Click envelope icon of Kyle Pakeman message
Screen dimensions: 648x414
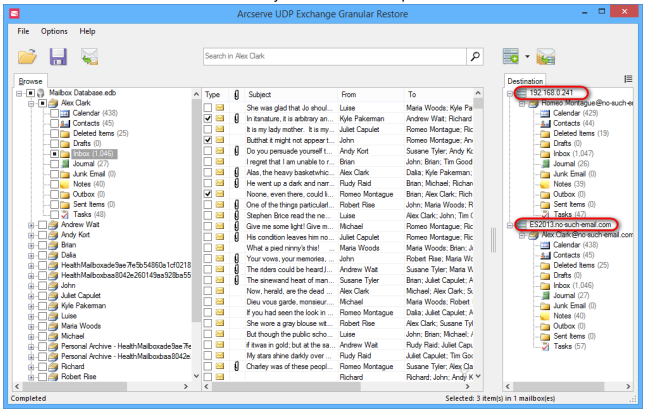pos(220,119)
